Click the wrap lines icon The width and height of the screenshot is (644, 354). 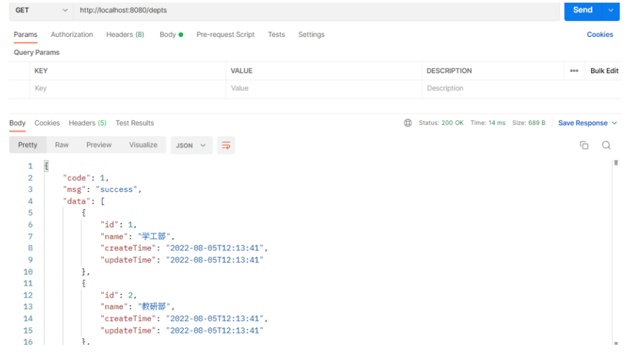(226, 145)
